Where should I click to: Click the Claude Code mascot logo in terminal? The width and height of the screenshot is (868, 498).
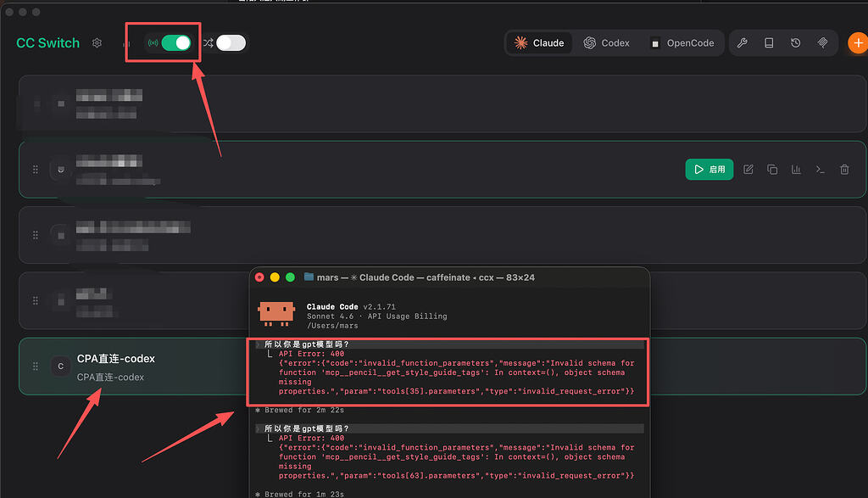[x=275, y=314]
